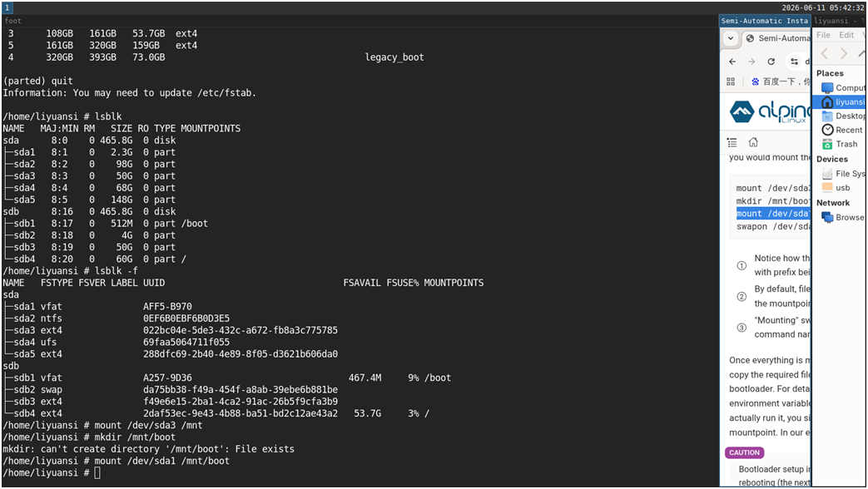The image size is (868, 489).
Task: Click the 'legacy_boot' flag text
Action: coord(394,57)
